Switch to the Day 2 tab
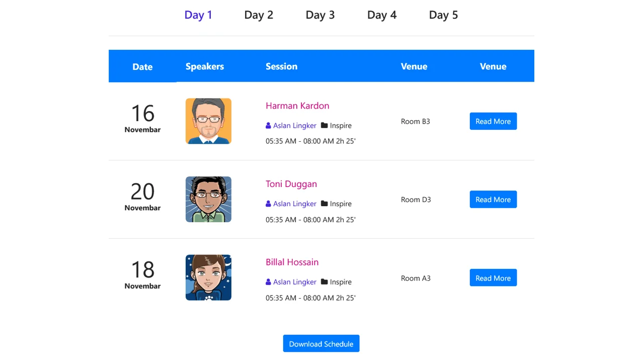The height and width of the screenshot is (362, 644). 259,15
